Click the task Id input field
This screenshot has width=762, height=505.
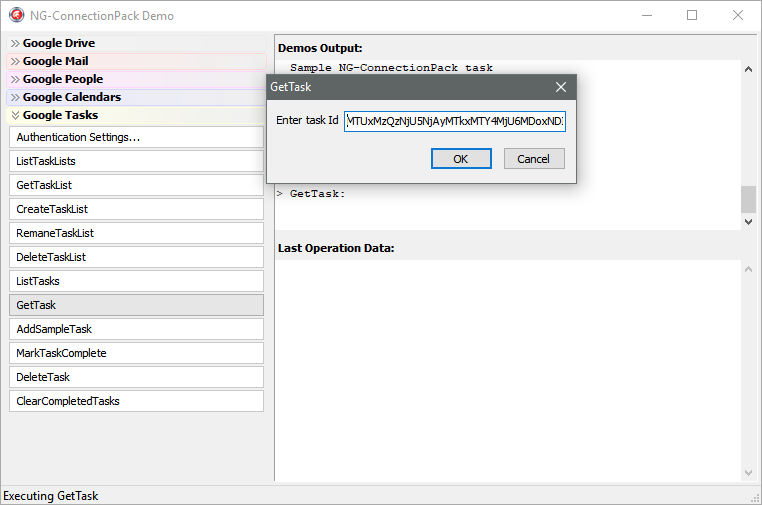[454, 121]
